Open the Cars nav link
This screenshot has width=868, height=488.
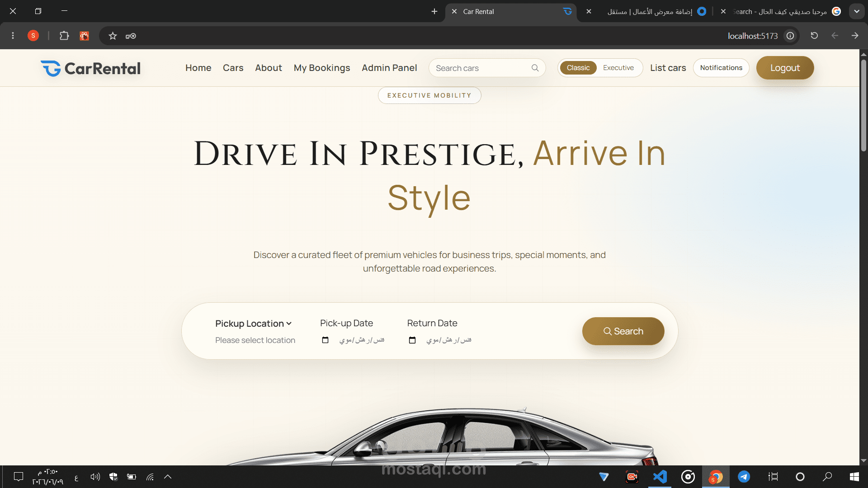(x=233, y=68)
